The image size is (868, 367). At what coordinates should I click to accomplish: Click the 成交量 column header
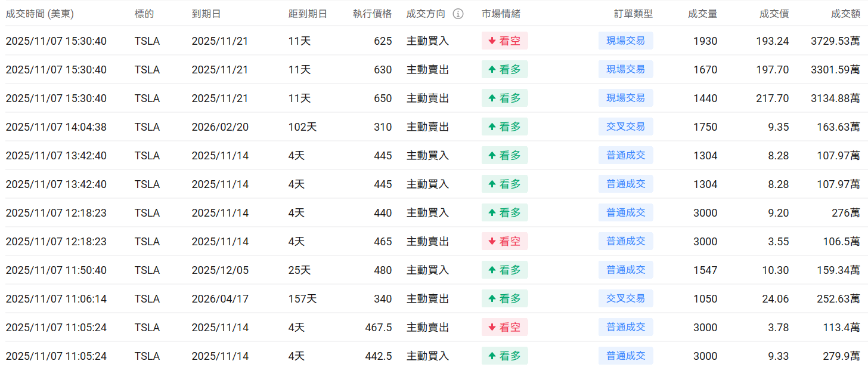(x=702, y=14)
